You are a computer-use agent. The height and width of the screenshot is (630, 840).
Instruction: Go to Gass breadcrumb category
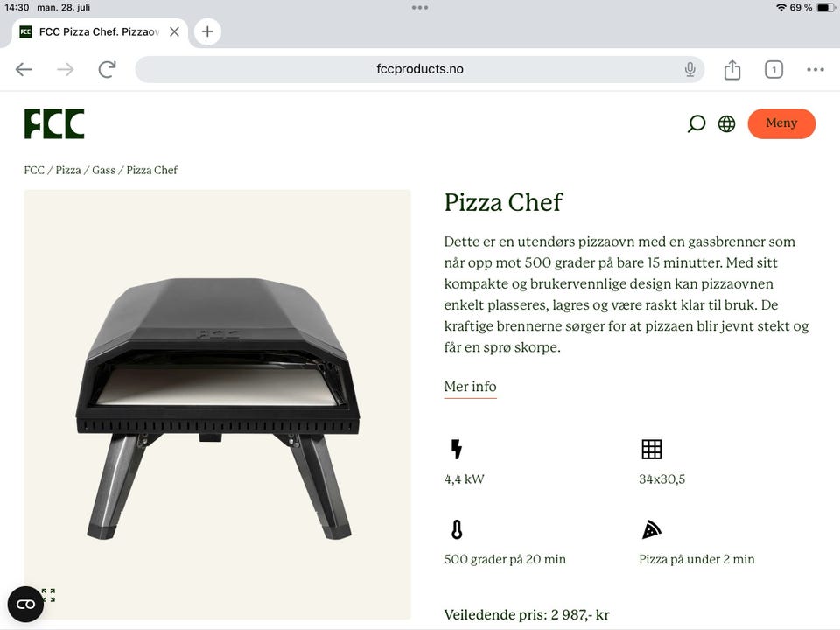103,170
